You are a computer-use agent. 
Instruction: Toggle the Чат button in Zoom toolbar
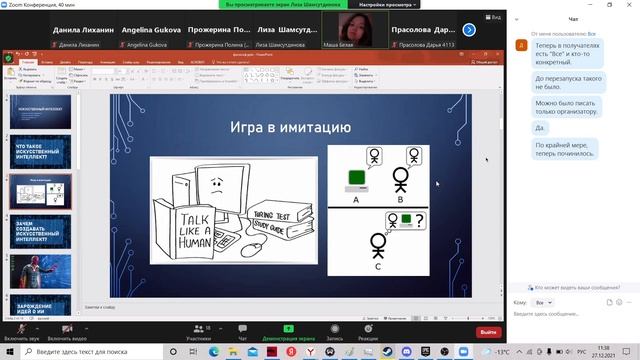click(x=242, y=332)
